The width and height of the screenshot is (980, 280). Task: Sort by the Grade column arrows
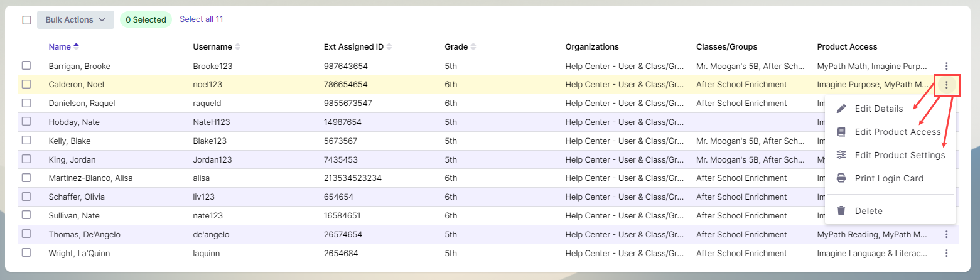click(473, 47)
